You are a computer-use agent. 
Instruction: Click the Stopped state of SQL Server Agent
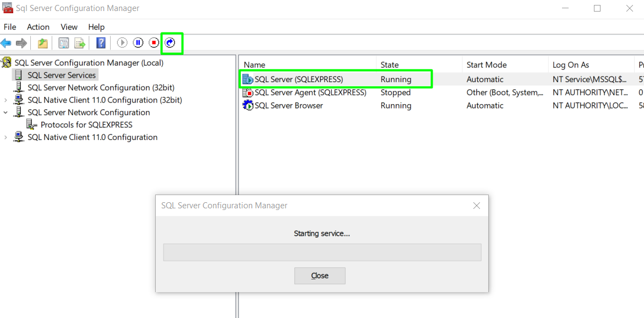tap(396, 93)
